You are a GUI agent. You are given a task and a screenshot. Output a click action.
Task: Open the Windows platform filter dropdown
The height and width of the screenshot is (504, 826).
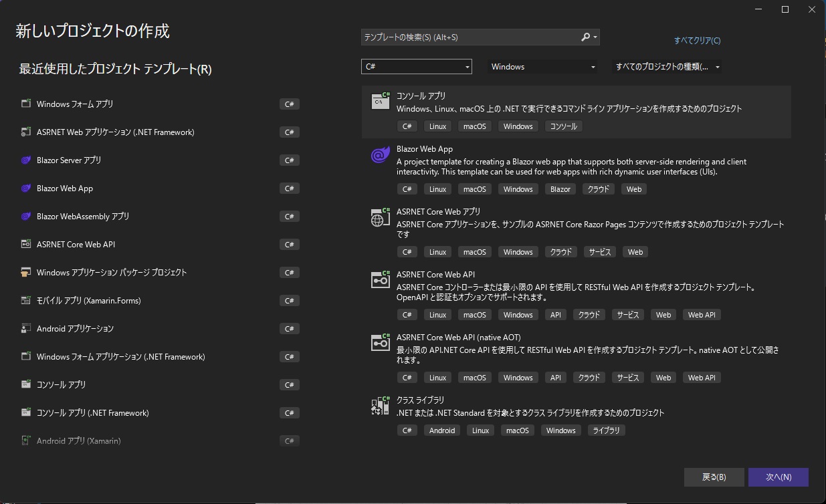(542, 67)
